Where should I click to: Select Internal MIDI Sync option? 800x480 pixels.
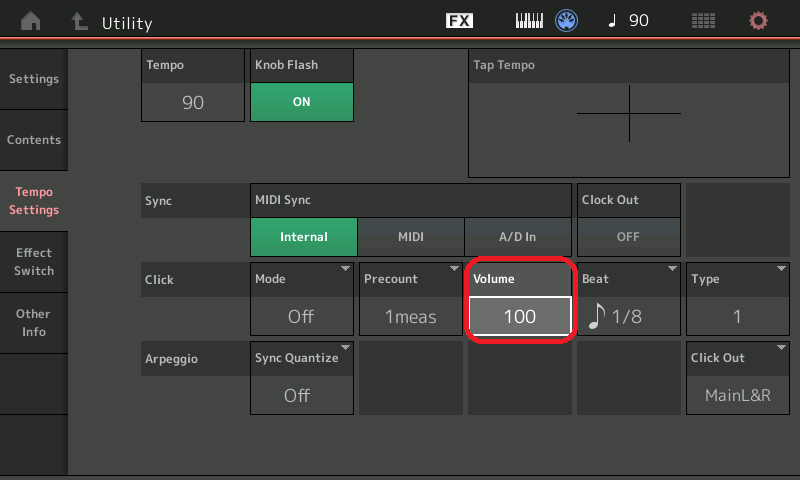(304, 237)
